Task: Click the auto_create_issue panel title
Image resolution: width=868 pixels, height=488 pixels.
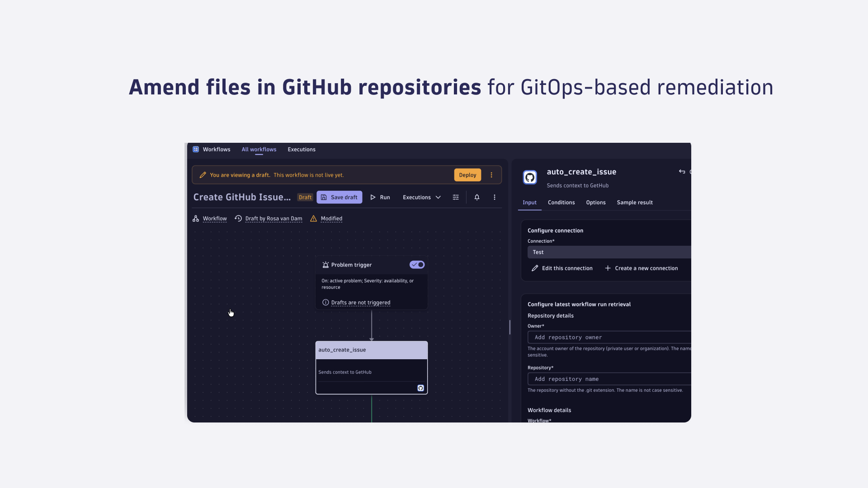Action: coord(581,172)
